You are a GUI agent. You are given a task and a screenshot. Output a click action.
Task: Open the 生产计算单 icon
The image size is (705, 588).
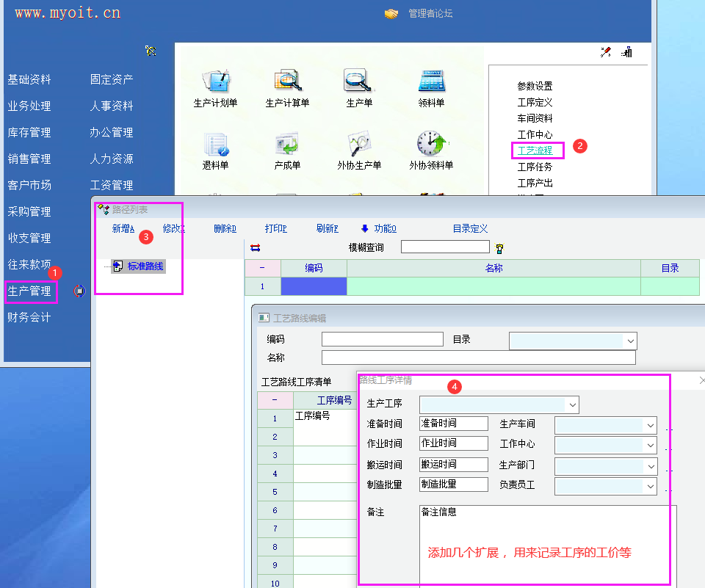tap(287, 81)
